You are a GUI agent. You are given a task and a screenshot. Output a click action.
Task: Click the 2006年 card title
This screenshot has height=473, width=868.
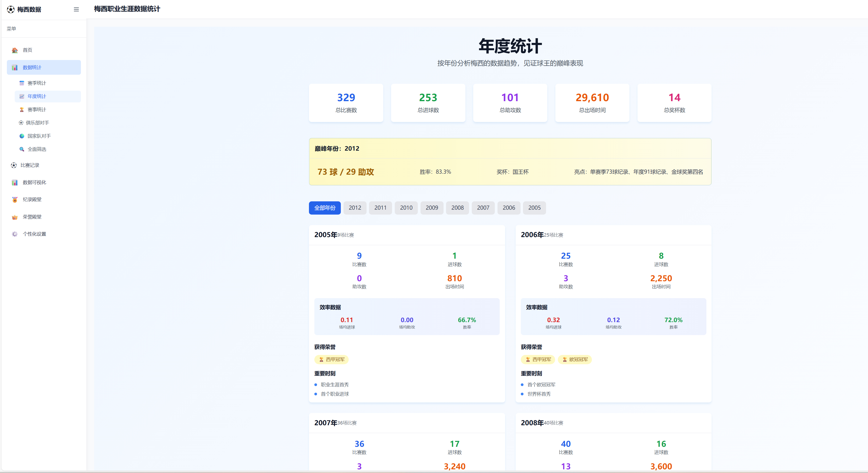coord(532,235)
